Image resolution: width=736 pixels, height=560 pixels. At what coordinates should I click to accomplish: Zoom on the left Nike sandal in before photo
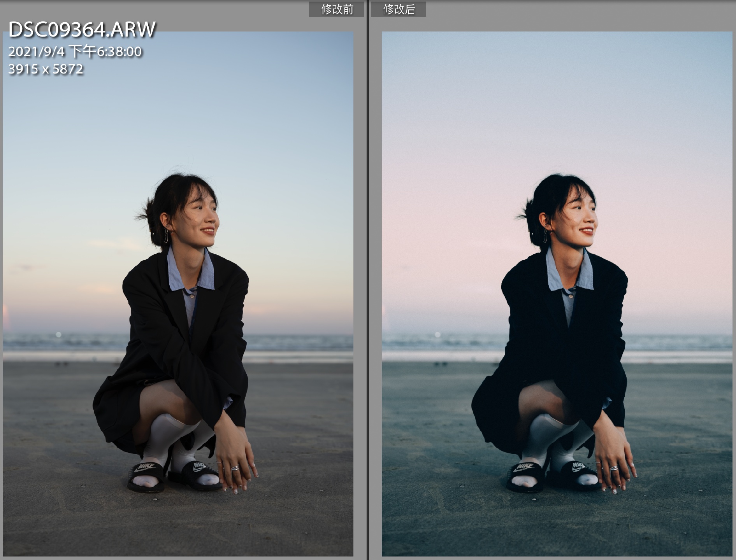(146, 475)
